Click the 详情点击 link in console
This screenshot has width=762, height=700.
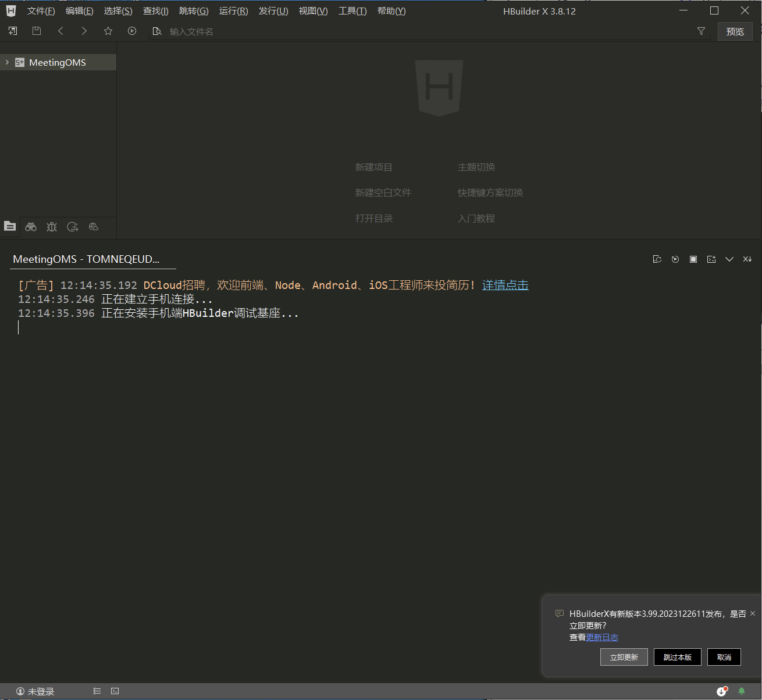pyautogui.click(x=505, y=285)
